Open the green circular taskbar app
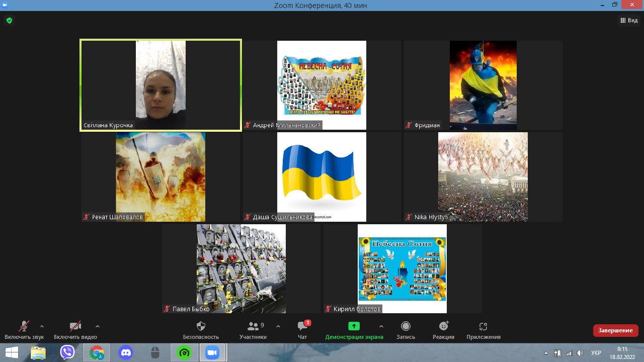644x362 pixels. point(184,352)
